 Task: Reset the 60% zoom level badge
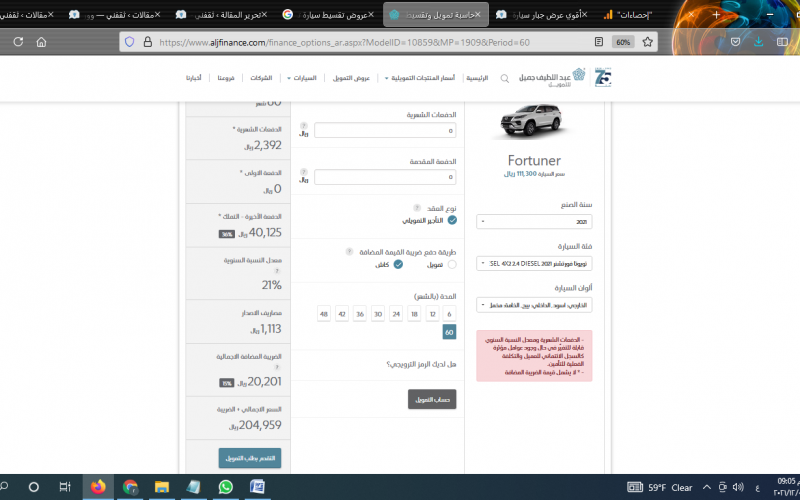(623, 42)
